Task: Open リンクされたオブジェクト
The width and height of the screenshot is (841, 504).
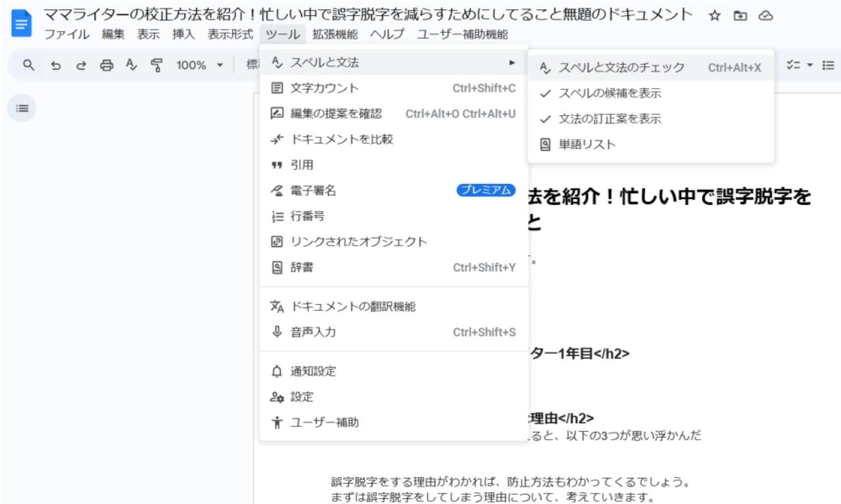Action: (x=394, y=242)
